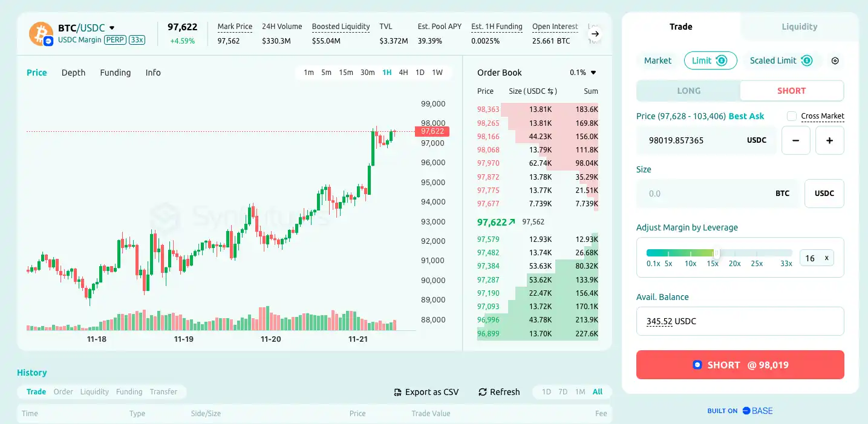
Task: Click the Refresh history icon
Action: pos(482,392)
